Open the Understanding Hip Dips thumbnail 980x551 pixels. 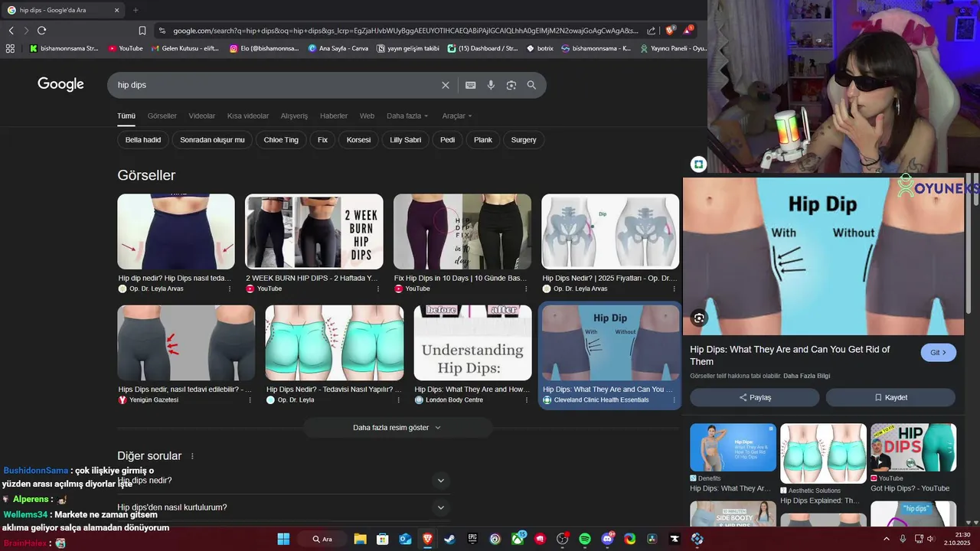point(472,343)
